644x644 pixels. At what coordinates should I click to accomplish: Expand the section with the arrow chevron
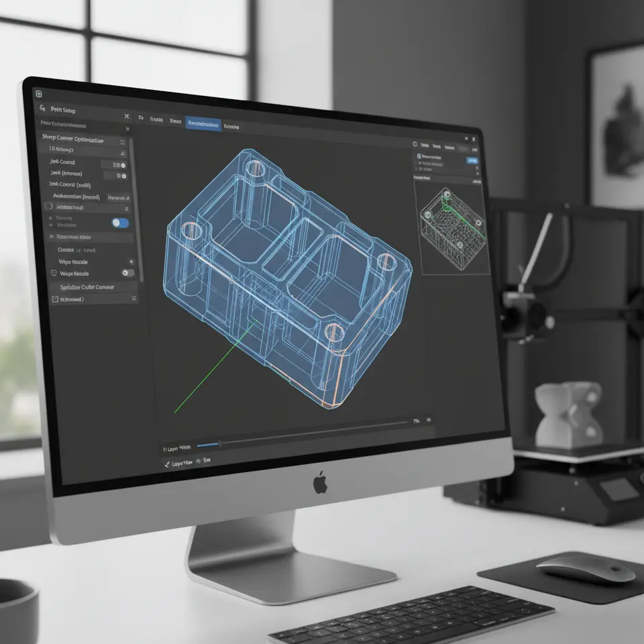(x=52, y=236)
